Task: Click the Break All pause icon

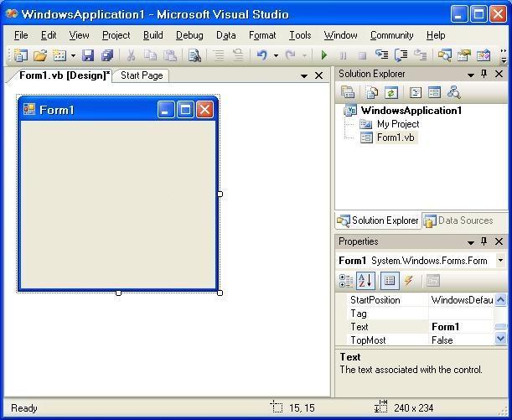Action: (344, 56)
